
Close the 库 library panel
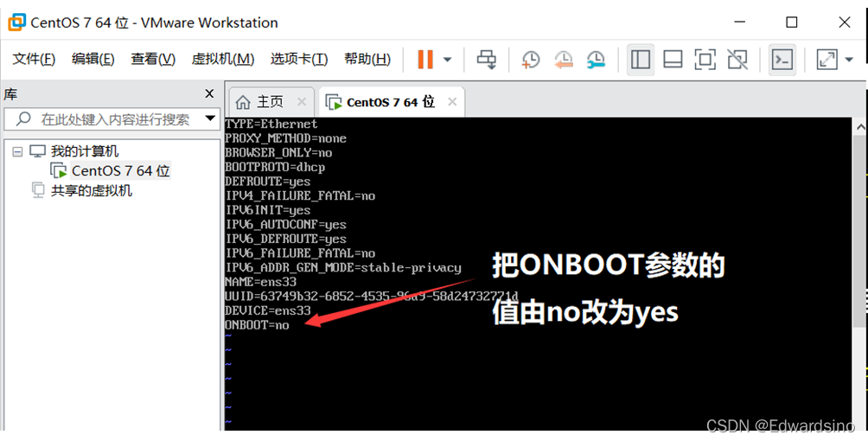209,94
